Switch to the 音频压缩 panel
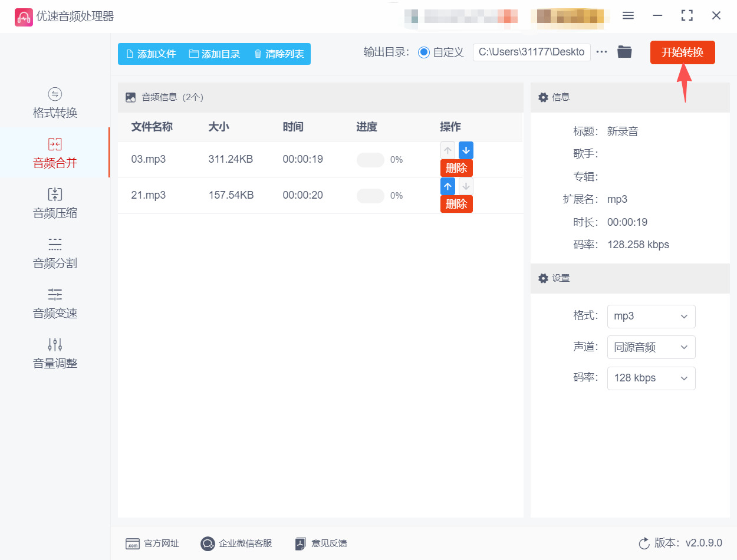 pyautogui.click(x=54, y=203)
